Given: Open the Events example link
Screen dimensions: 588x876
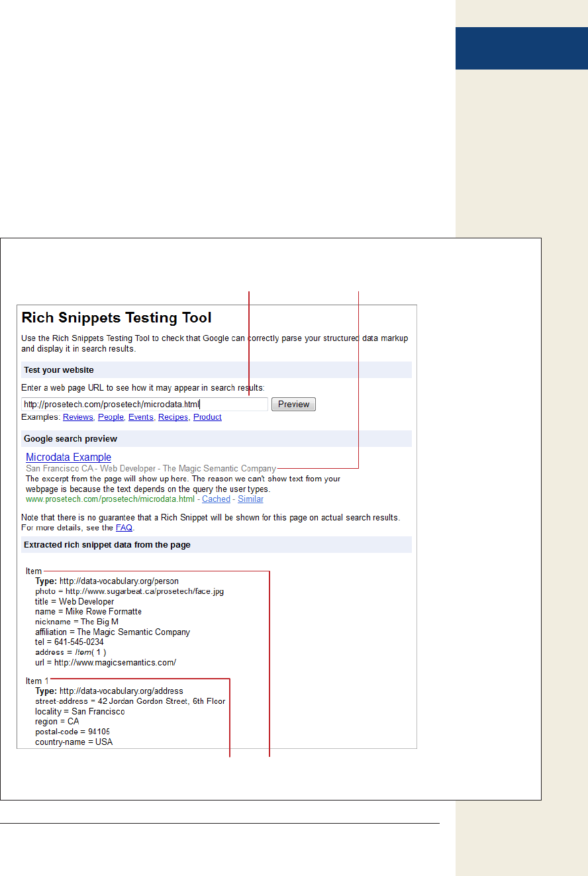Looking at the screenshot, I should click(x=141, y=417).
